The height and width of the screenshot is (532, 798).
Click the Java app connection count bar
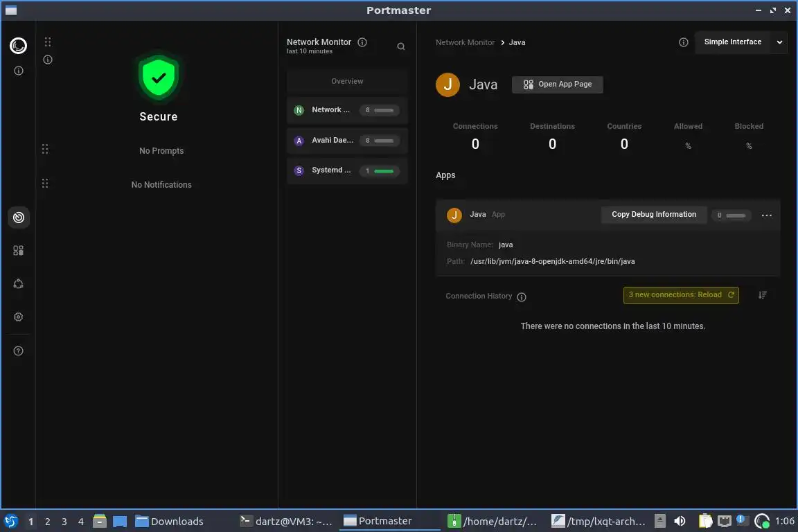pyautogui.click(x=731, y=215)
